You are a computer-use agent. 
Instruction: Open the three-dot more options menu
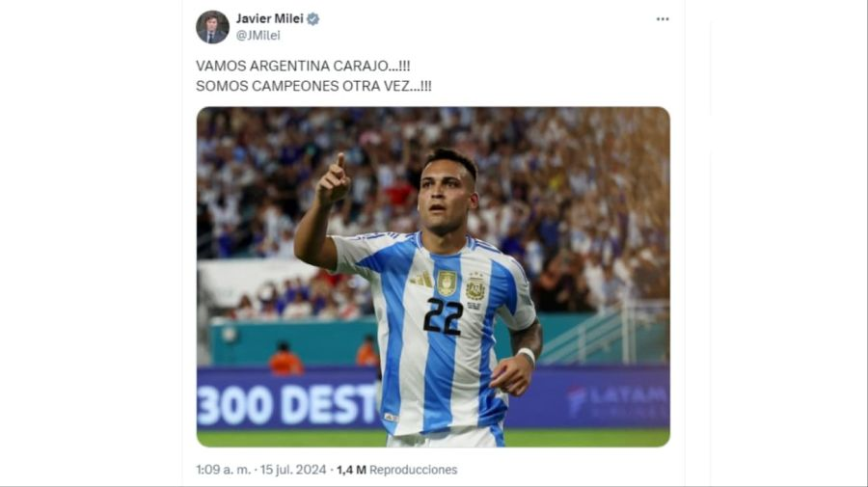point(663,19)
